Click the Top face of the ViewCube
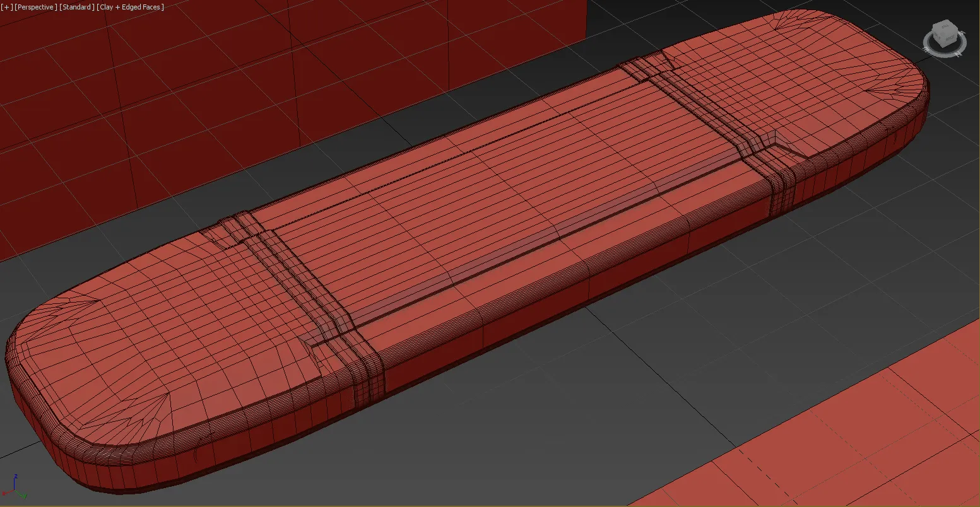Image resolution: width=980 pixels, height=507 pixels. click(945, 26)
